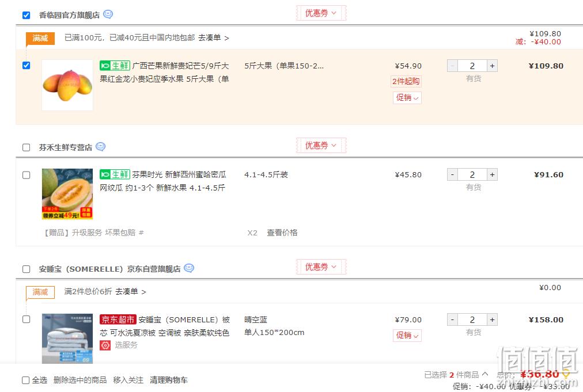This screenshot has width=583, height=392.
Task: Click the quilt quantity input field
Action: click(472, 319)
